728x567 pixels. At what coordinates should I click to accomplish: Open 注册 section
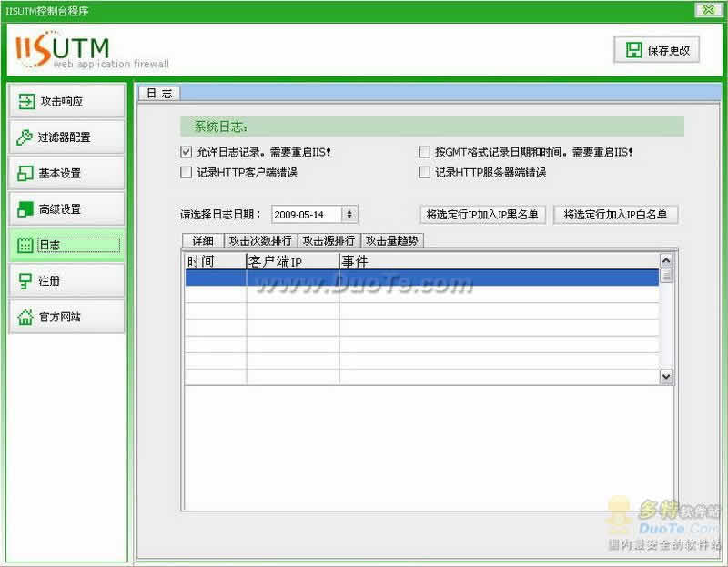(66, 280)
